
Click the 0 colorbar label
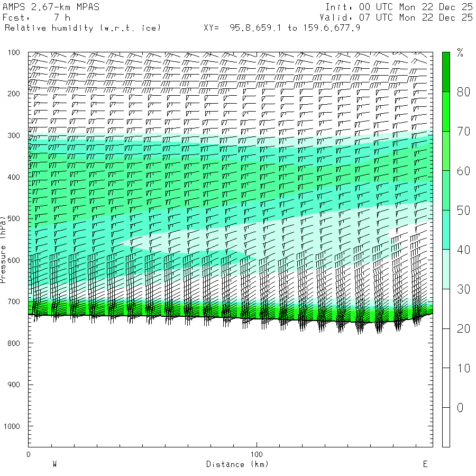460,408
